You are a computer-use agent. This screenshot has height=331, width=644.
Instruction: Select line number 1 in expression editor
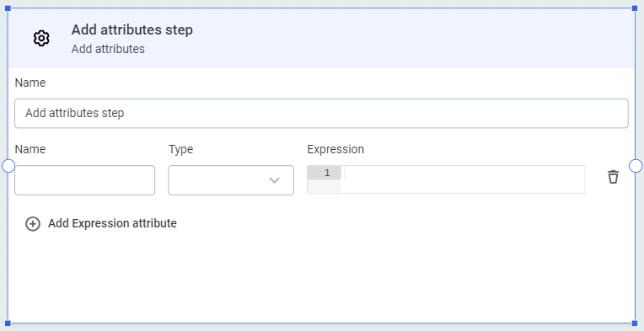[x=327, y=173]
